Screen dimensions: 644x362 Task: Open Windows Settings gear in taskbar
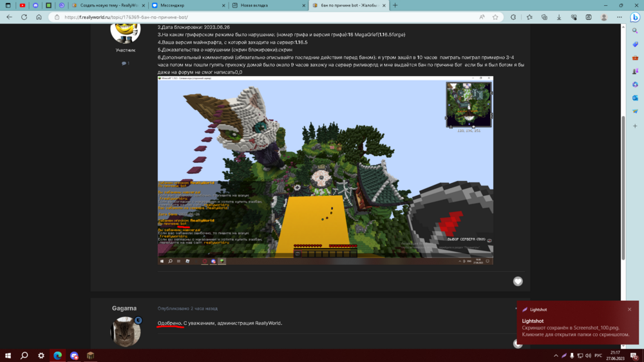(41, 356)
